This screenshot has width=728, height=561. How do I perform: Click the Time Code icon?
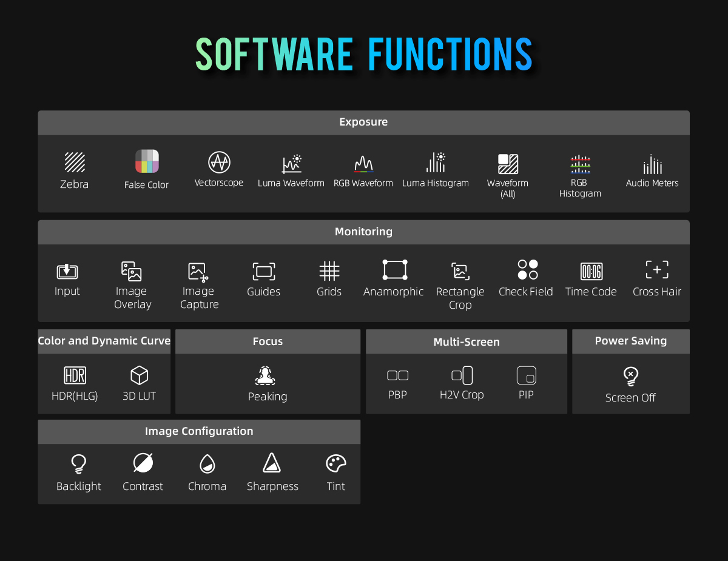[x=591, y=271]
